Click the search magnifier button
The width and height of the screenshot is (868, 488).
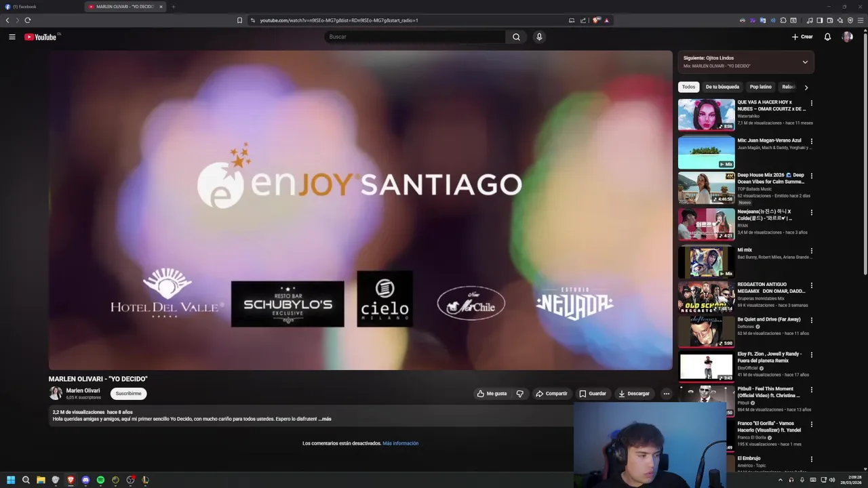516,37
